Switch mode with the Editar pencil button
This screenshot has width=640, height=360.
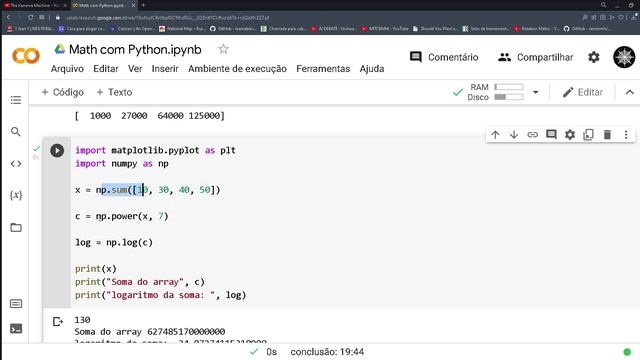click(x=582, y=92)
